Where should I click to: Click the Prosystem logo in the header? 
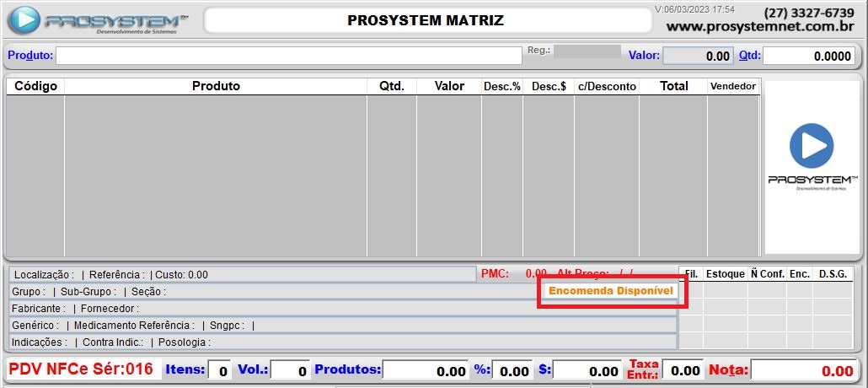click(98, 21)
